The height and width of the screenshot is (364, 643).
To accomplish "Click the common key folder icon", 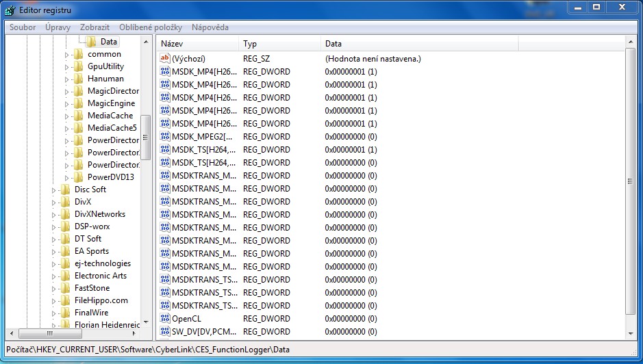I will (x=78, y=54).
